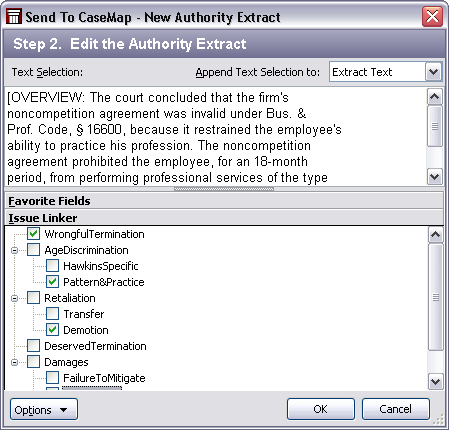This screenshot has width=449, height=430.
Task: Uncheck the WrongfulTermination issue checkbox
Action: (33, 234)
